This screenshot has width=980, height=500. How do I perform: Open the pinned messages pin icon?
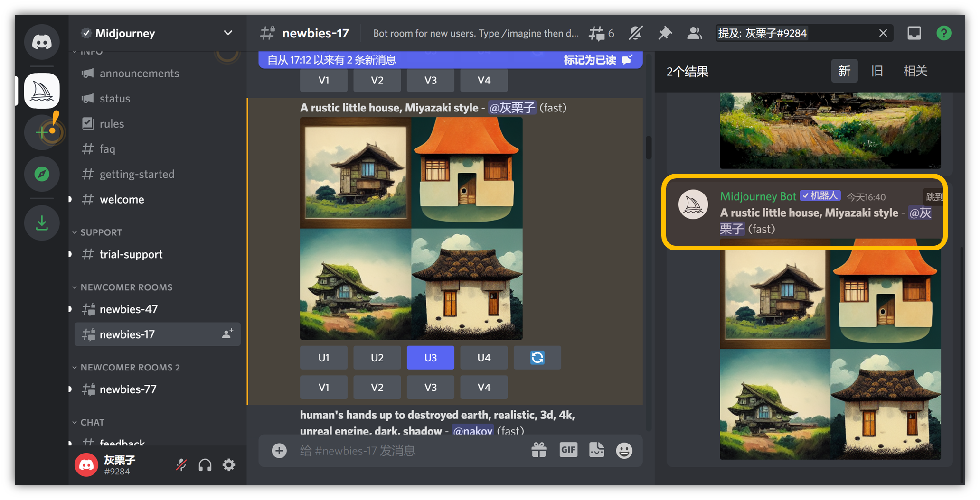click(x=665, y=33)
